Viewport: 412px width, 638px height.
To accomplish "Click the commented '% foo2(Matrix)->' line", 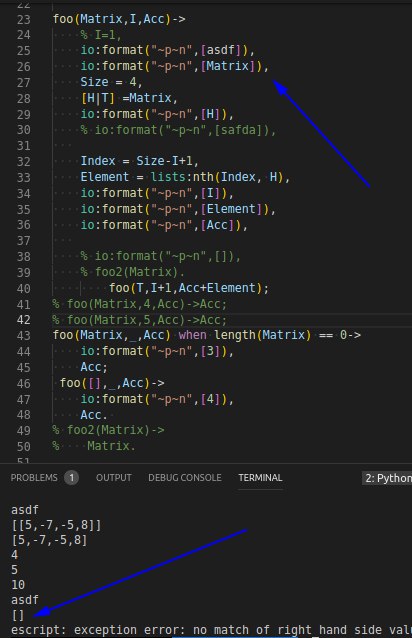I will pos(108,430).
